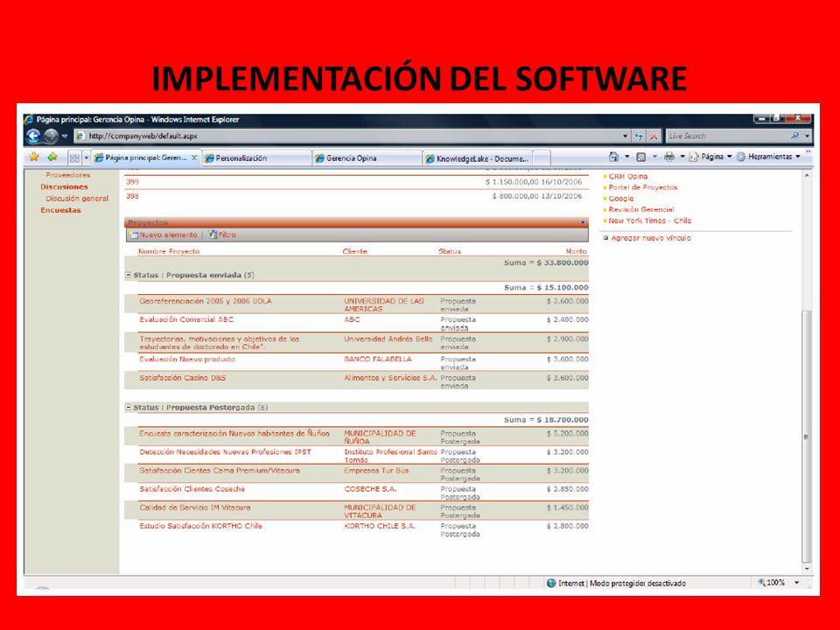
Task: Click the page vertical scrollbar thumb
Action: (807, 435)
